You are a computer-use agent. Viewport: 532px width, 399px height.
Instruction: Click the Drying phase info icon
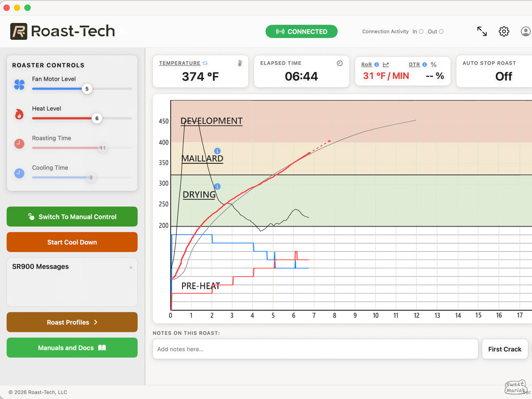tap(217, 187)
